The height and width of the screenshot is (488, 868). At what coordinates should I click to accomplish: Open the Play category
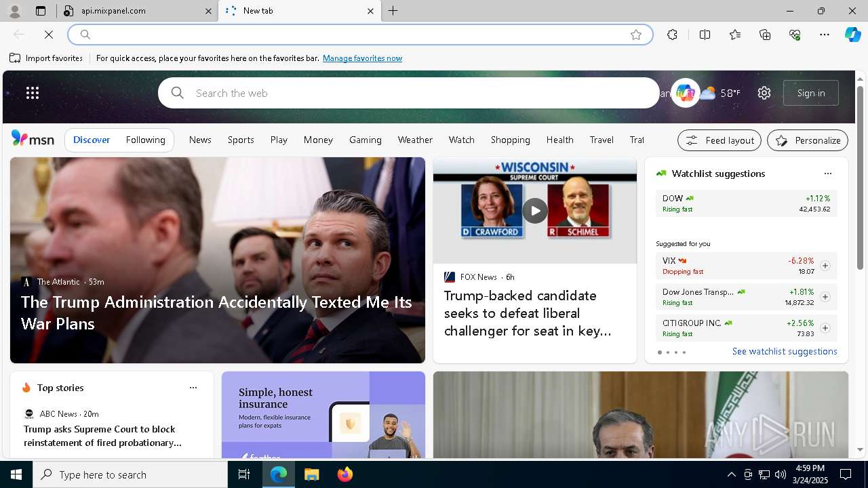pos(279,140)
